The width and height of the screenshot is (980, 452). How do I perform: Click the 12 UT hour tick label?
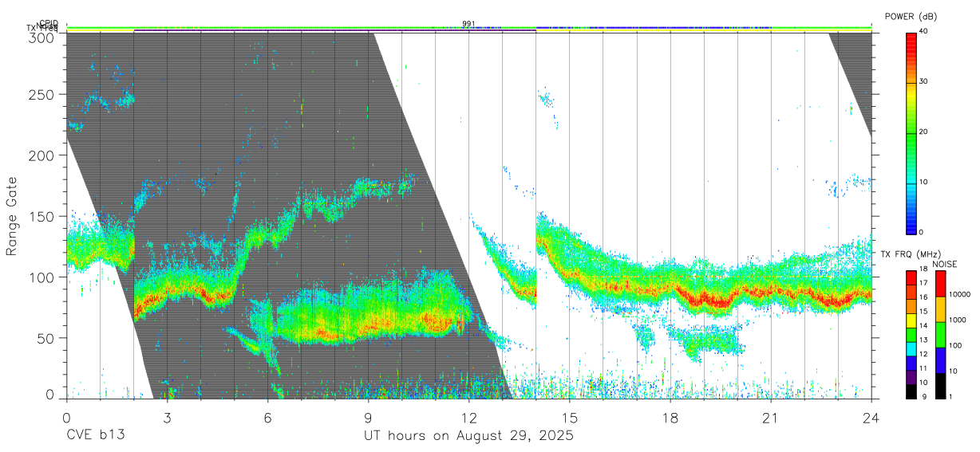tap(468, 417)
